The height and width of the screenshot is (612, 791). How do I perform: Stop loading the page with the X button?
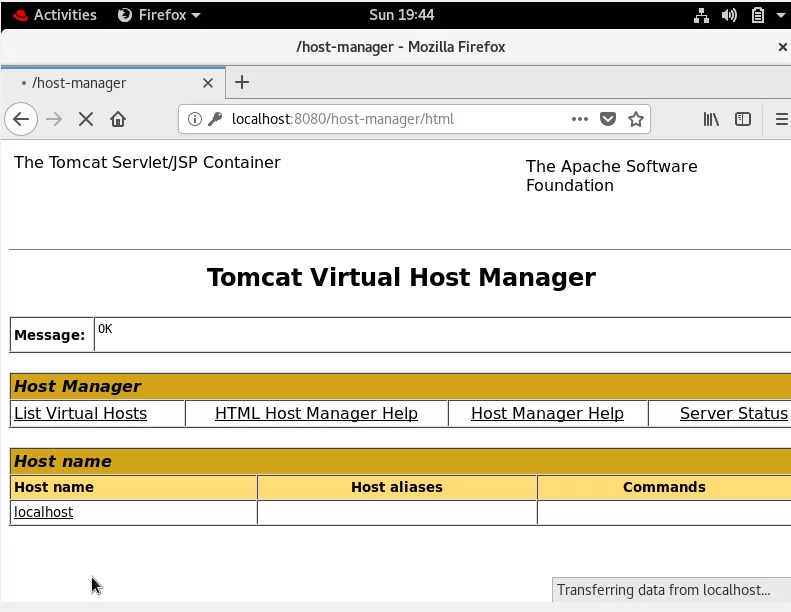pyautogui.click(x=86, y=119)
